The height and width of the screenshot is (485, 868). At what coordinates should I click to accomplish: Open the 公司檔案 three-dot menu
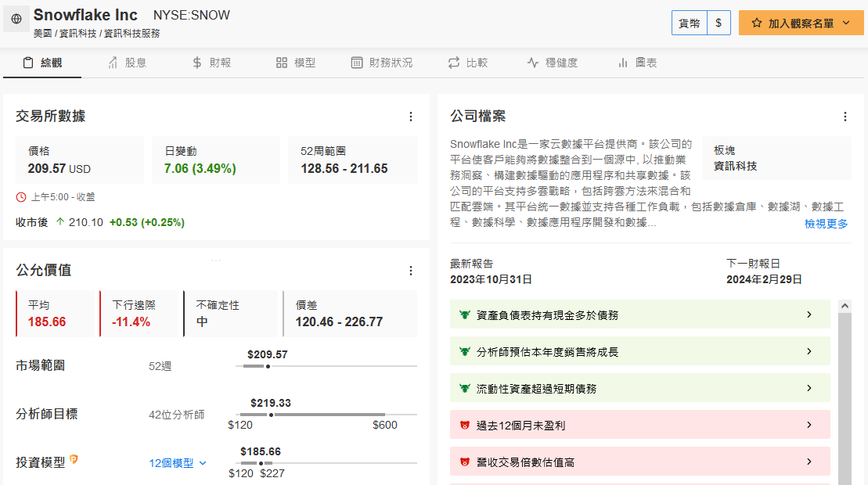click(845, 117)
